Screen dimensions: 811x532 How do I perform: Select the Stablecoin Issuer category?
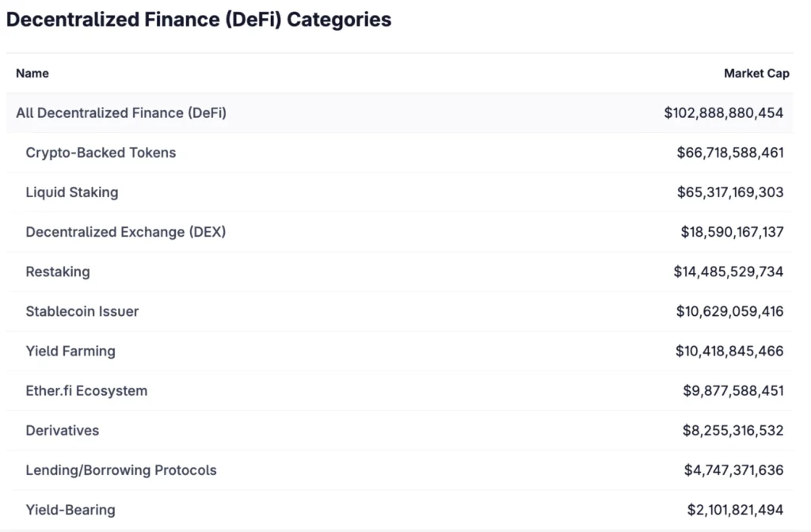(x=82, y=311)
